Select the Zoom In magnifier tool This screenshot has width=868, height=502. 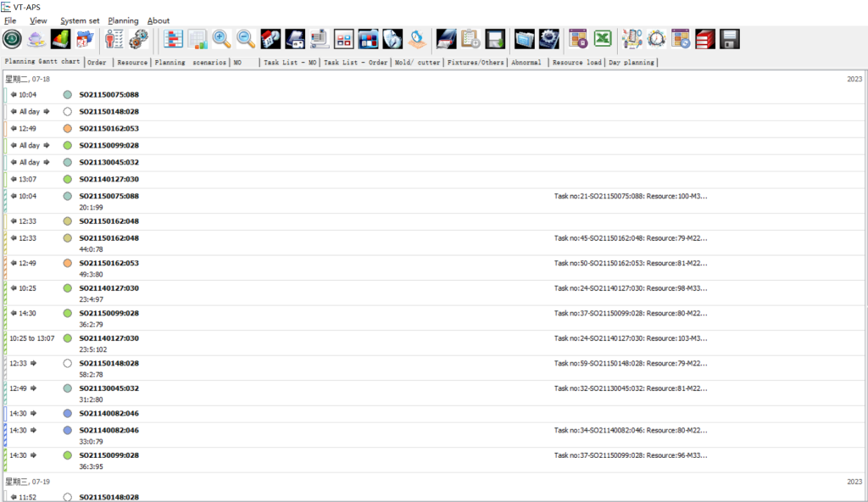pyautogui.click(x=221, y=38)
